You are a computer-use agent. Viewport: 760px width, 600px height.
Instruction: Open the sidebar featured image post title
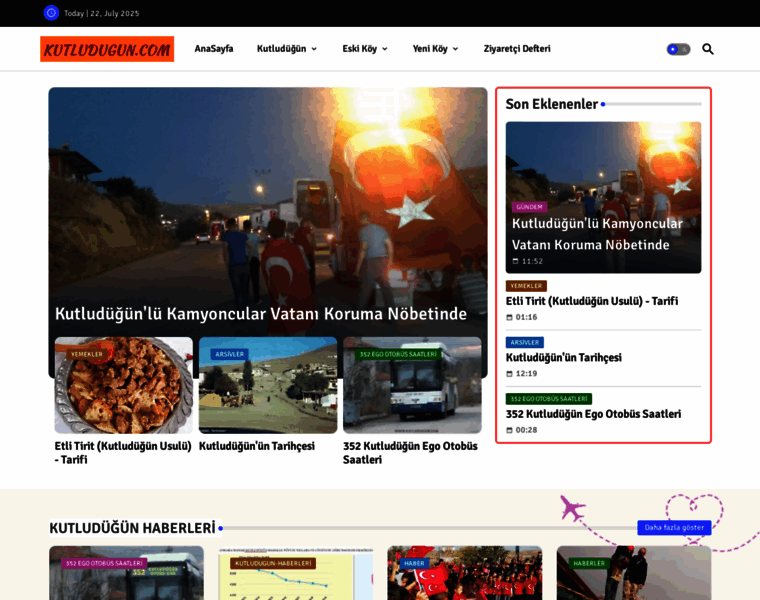tap(597, 234)
